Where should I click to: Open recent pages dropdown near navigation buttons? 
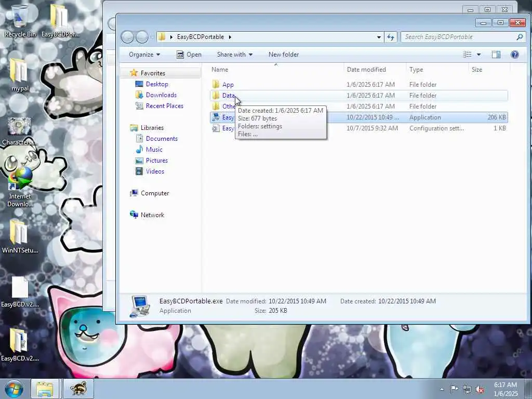tap(152, 37)
